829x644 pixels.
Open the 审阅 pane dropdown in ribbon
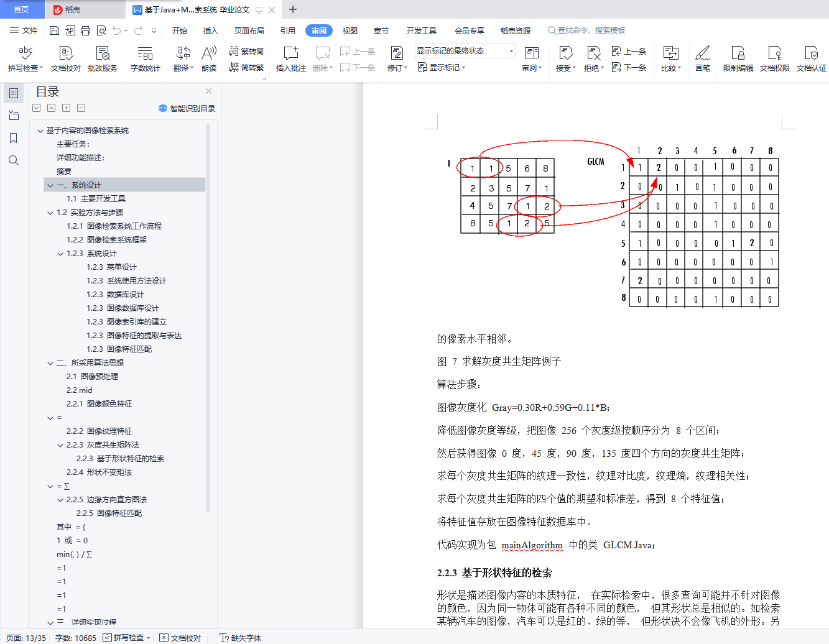point(532,59)
